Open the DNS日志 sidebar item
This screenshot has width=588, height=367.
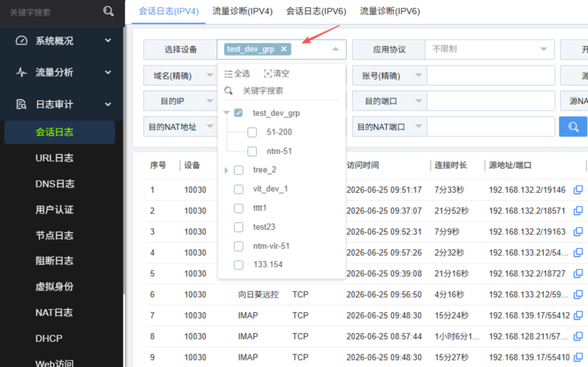[x=55, y=183]
